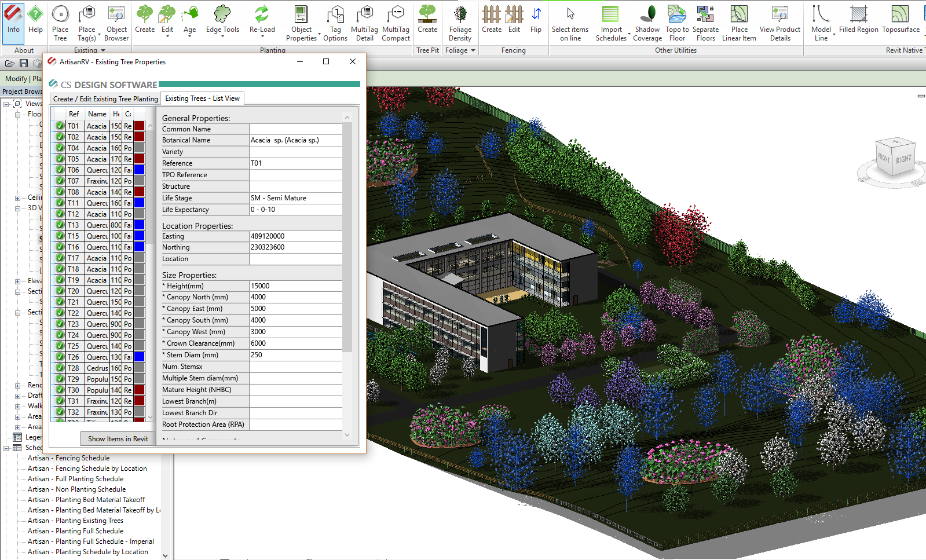Screen dimensions: 926x560
Task: Switch to Create / Edit Existing Tree Planting tab
Action: pos(105,99)
